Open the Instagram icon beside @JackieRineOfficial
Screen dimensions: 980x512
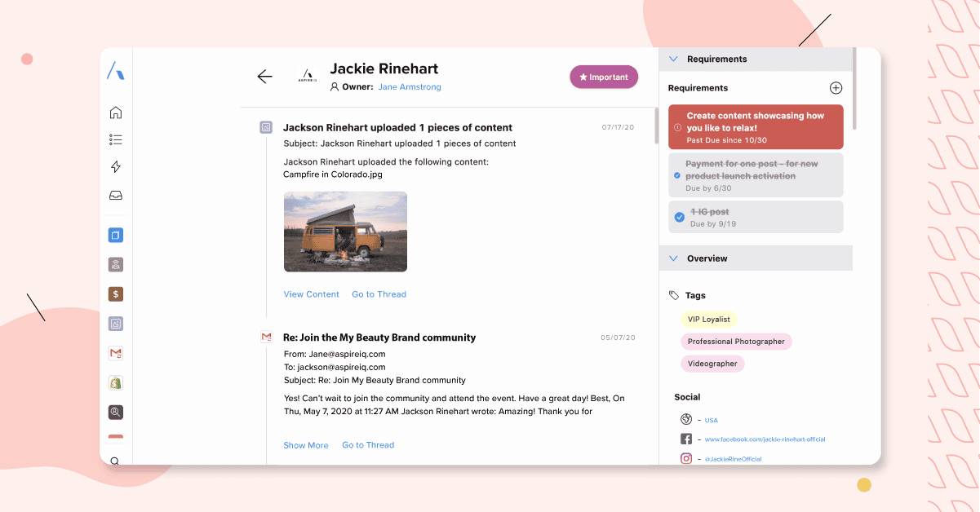685,458
